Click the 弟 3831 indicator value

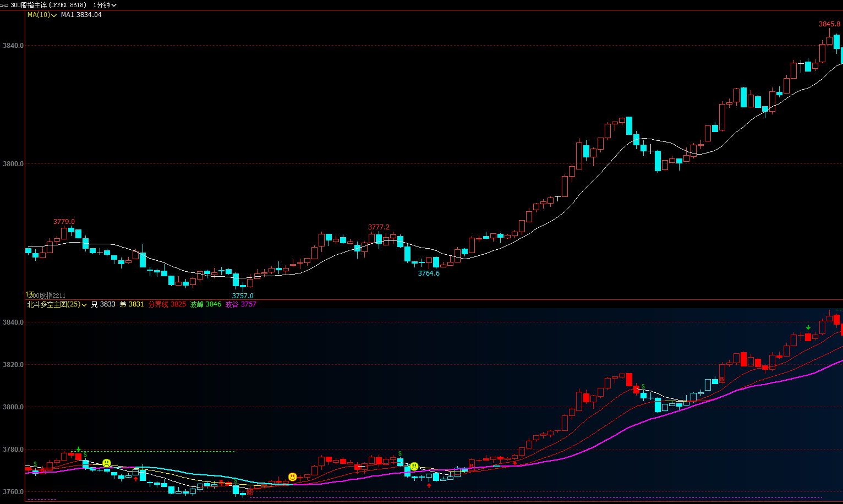coord(132,304)
